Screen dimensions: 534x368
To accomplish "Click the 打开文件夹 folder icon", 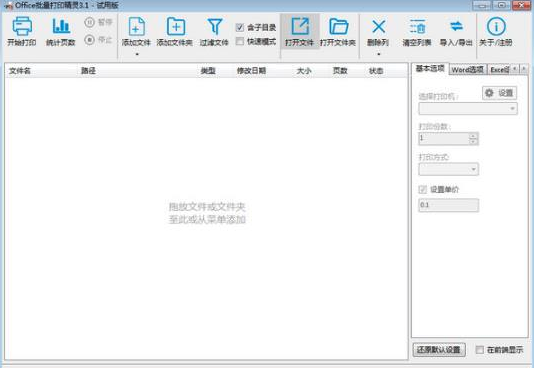I will (339, 27).
